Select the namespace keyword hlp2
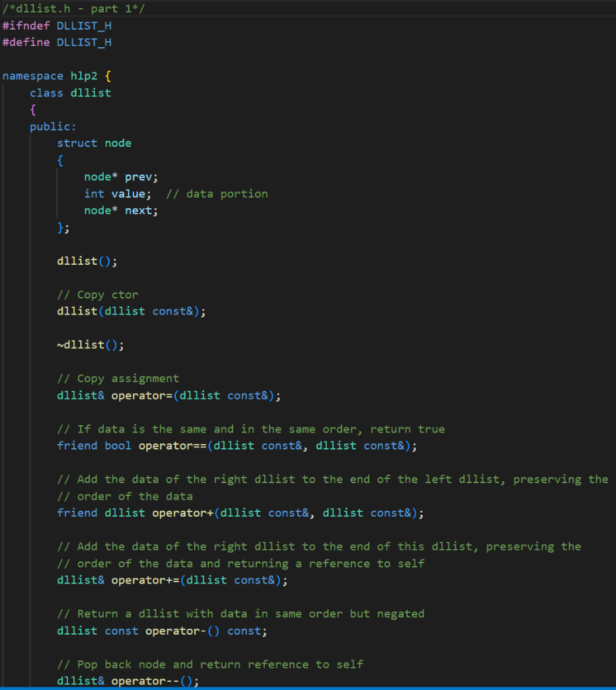 tap(83, 75)
